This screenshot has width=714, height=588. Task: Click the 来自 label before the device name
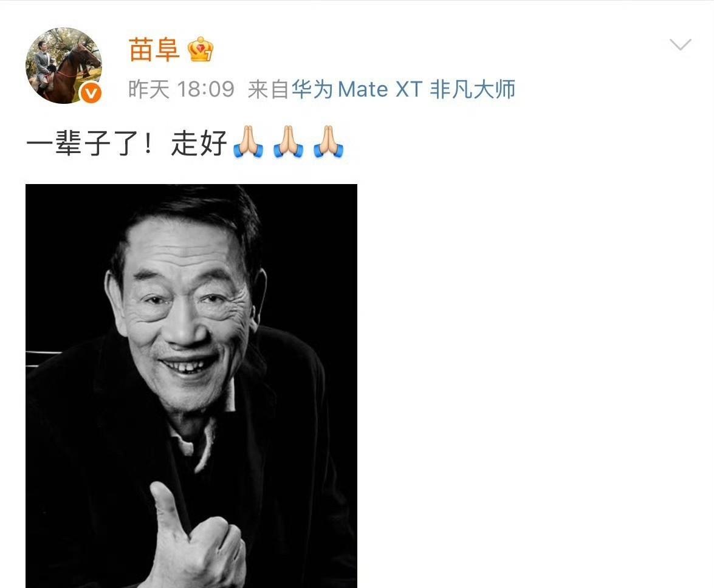click(x=269, y=89)
